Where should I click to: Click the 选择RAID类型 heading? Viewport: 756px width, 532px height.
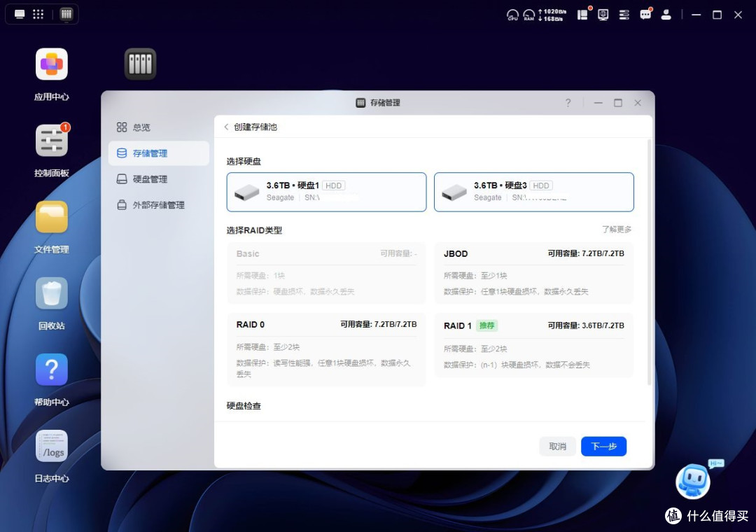[x=254, y=230]
